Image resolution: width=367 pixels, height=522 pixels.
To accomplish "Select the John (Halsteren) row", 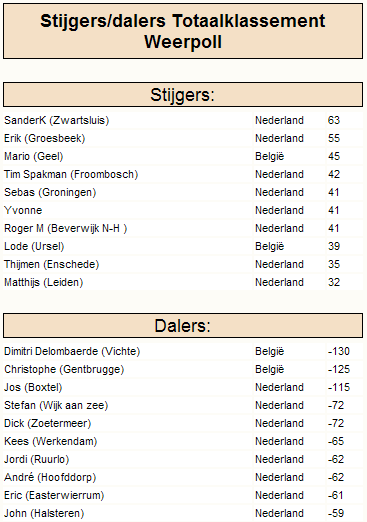I will 183,513.
